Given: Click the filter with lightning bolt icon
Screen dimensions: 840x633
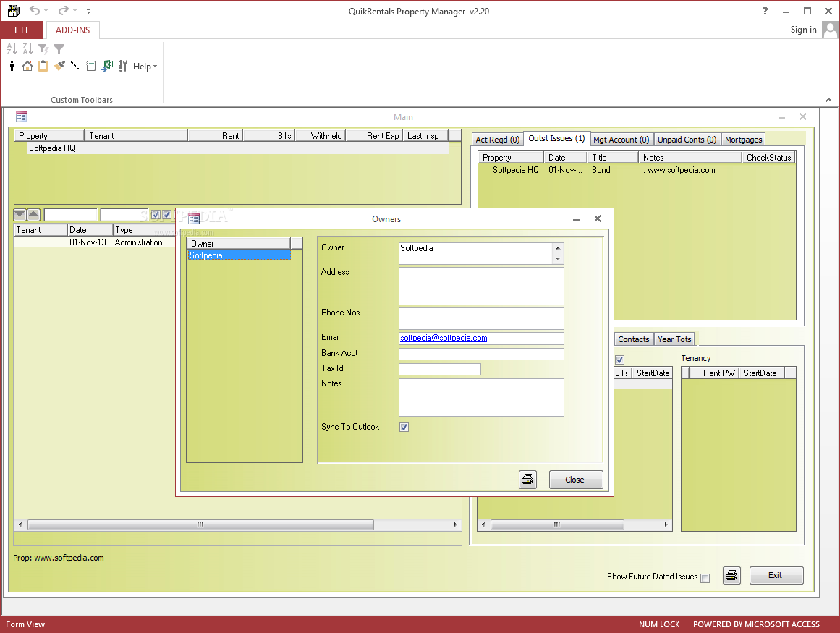Looking at the screenshot, I should tap(43, 49).
